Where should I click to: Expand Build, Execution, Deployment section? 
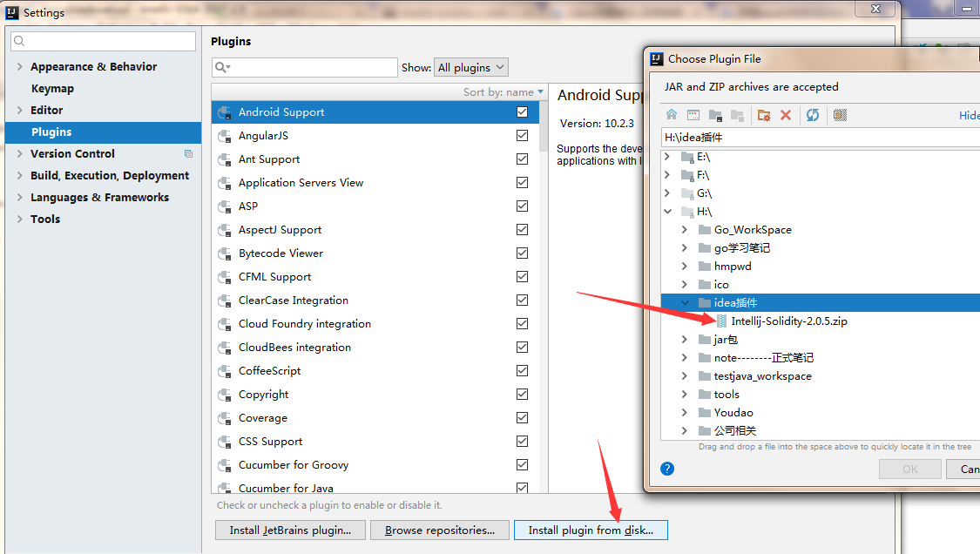point(19,176)
